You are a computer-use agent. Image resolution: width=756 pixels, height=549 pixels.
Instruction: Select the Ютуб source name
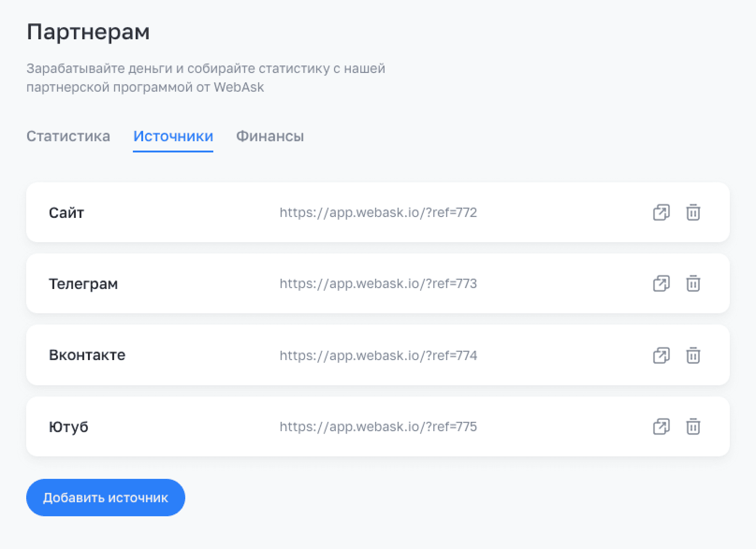68,426
